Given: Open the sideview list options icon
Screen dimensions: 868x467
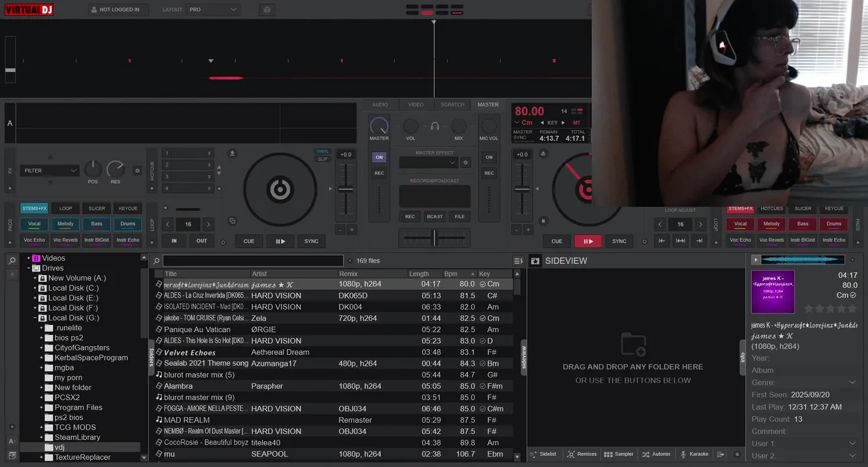Looking at the screenshot, I should tap(720, 454).
